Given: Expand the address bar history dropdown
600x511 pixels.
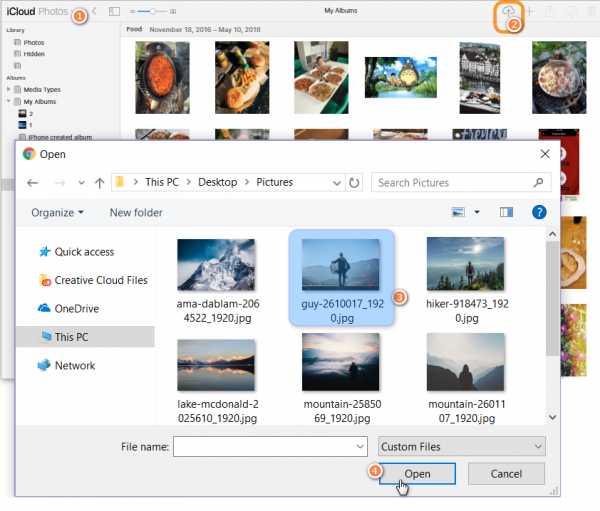Looking at the screenshot, I should point(337,183).
